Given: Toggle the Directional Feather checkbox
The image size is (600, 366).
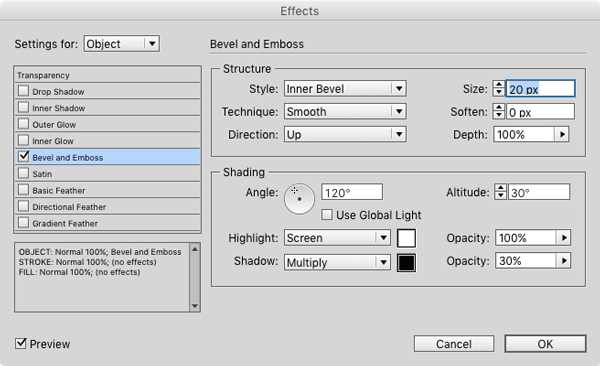Looking at the screenshot, I should [23, 206].
